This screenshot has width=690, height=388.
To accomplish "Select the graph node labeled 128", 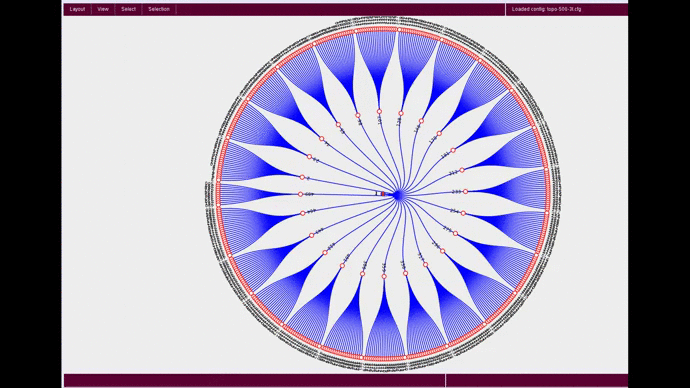I will click(x=400, y=113).
